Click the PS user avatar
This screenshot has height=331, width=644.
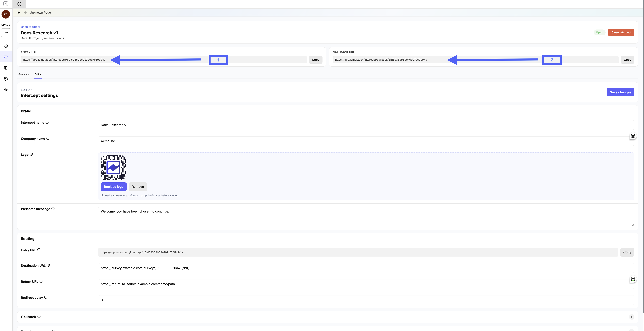click(6, 14)
